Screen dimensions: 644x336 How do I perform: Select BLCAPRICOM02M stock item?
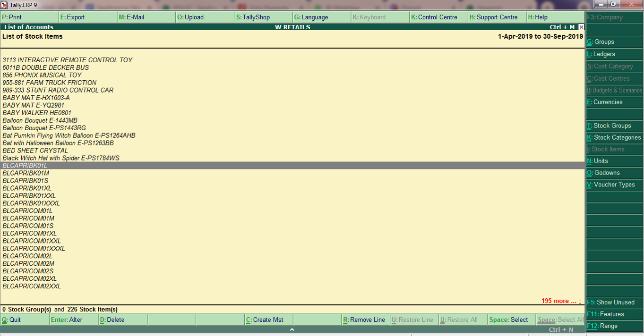pos(28,264)
